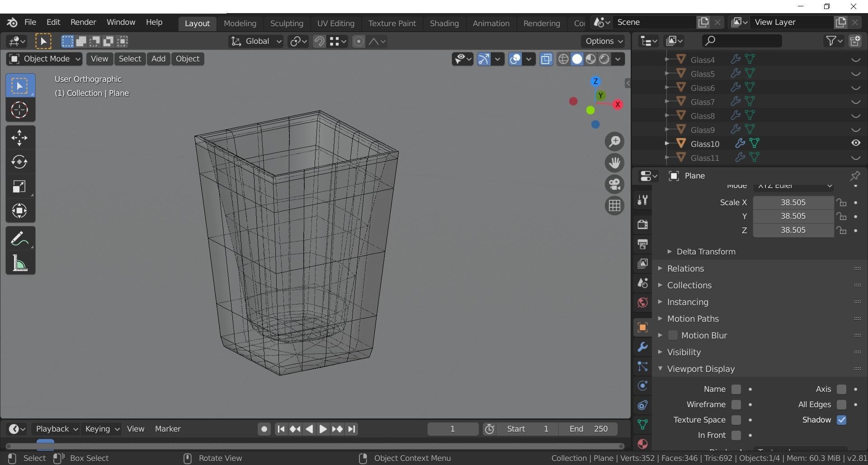868x465 pixels.
Task: Enable the Wireframe display checkbox
Action: [736, 404]
